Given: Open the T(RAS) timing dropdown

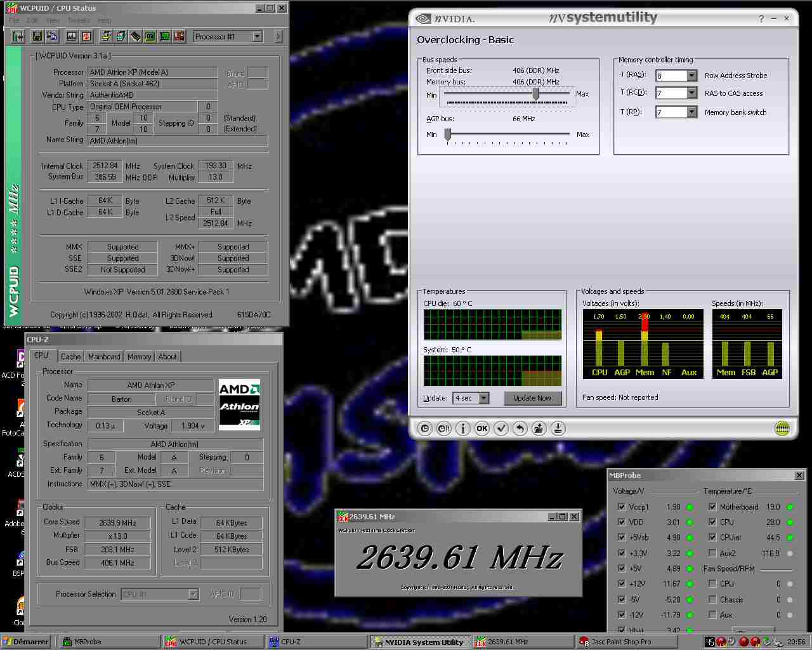Looking at the screenshot, I should (x=691, y=76).
